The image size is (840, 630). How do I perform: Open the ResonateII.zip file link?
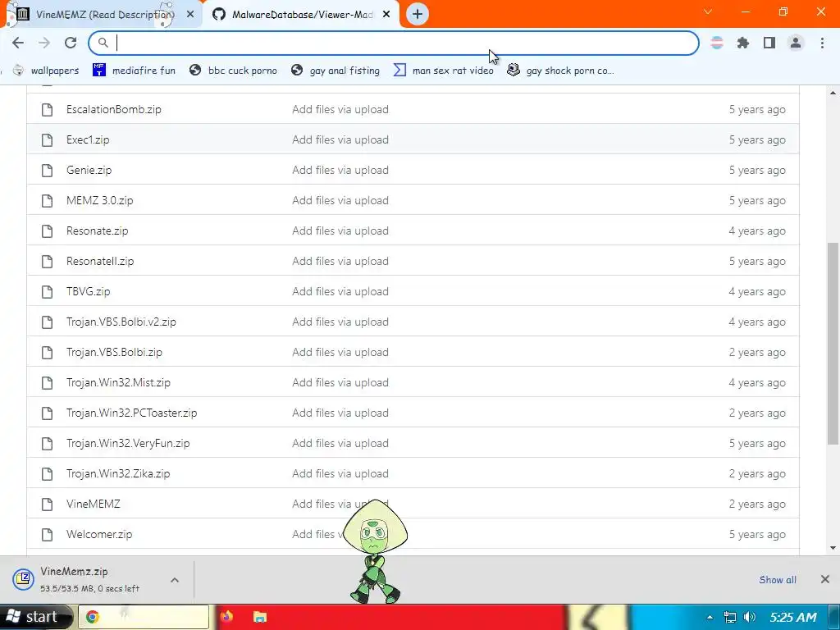(100, 261)
